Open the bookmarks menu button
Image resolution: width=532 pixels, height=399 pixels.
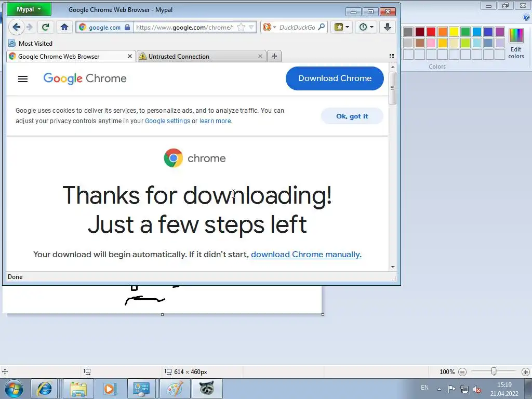tap(342, 27)
